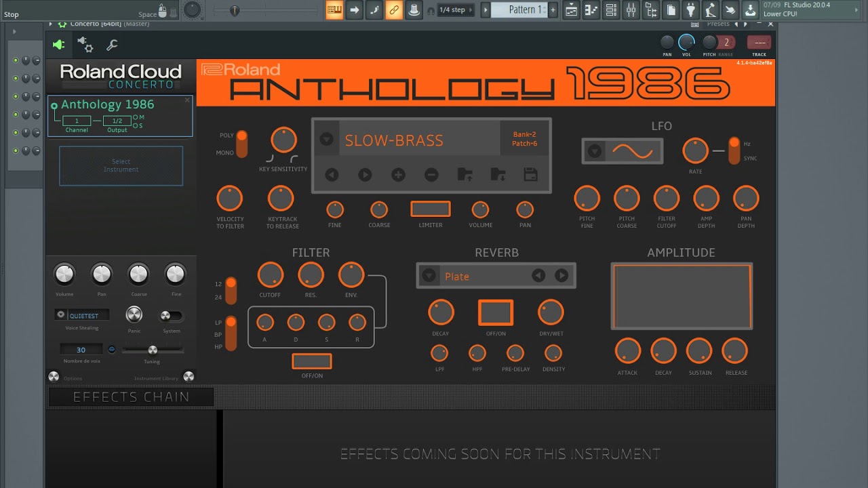The image size is (868, 488).
Task: Click the KEY SENSITIVITY knob
Action: coord(283,140)
